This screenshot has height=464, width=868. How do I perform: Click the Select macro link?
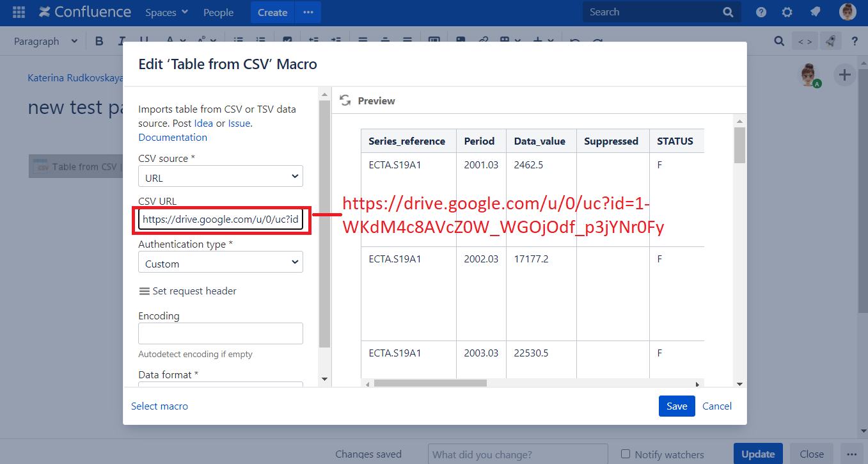159,406
